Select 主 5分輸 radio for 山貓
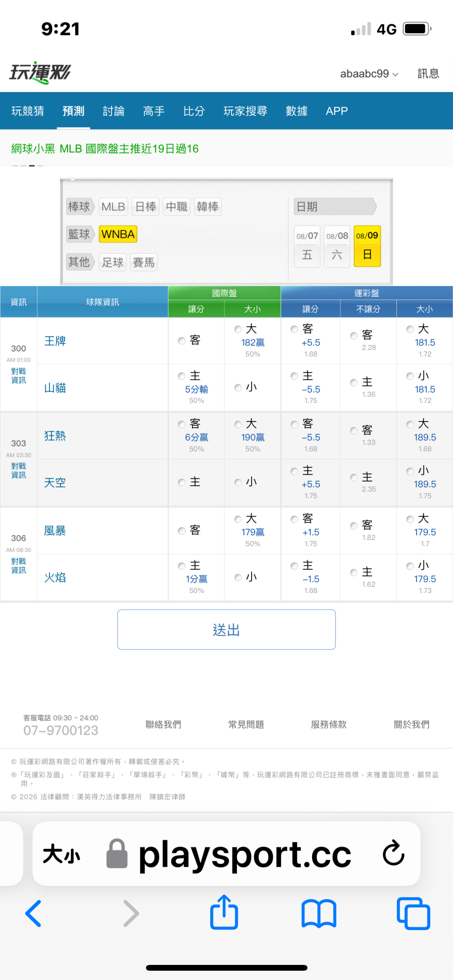The width and height of the screenshot is (453, 980). pyautogui.click(x=182, y=376)
